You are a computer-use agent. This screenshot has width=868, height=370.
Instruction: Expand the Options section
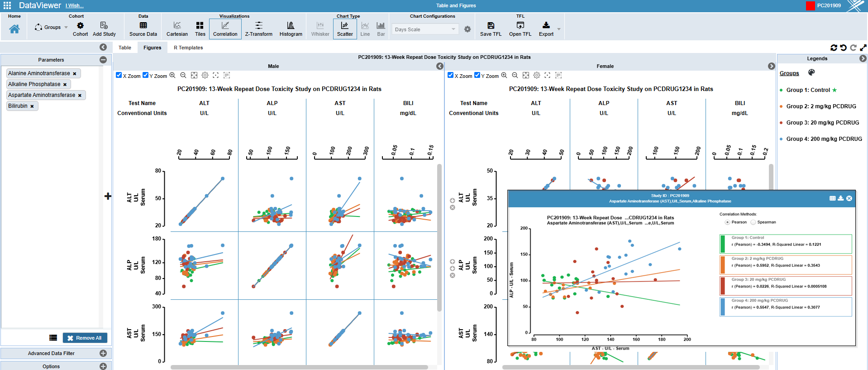[x=103, y=366]
